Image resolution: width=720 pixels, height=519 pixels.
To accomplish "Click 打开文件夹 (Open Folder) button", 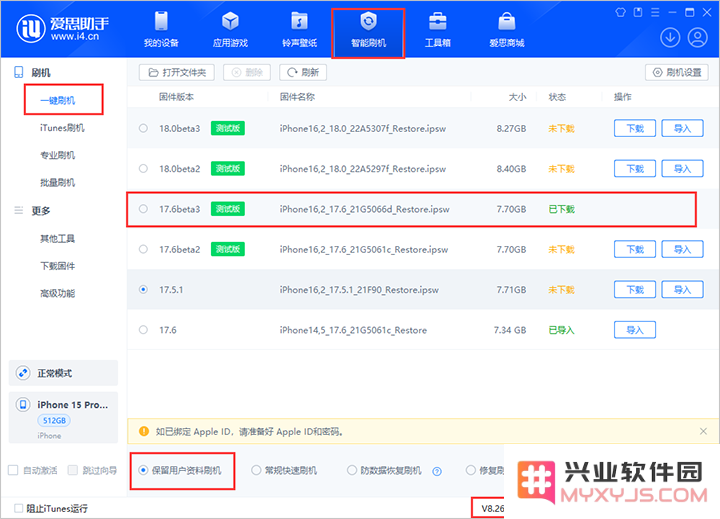I will tap(177, 73).
